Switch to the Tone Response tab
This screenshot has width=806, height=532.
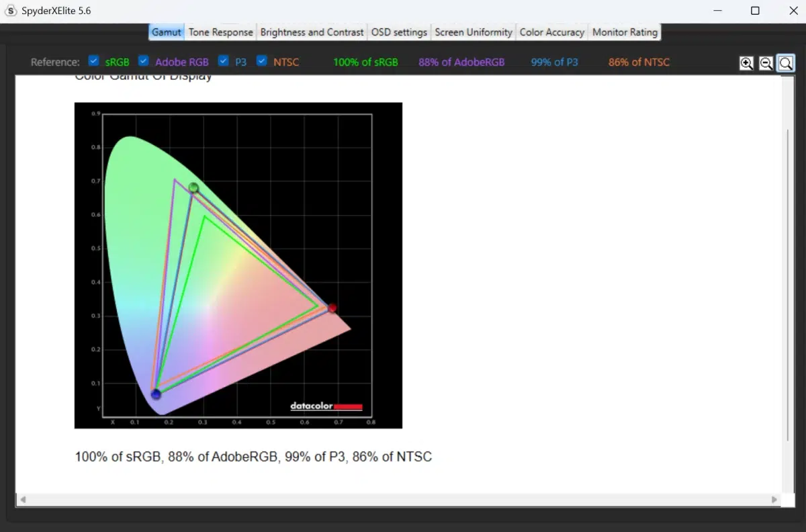coord(221,32)
